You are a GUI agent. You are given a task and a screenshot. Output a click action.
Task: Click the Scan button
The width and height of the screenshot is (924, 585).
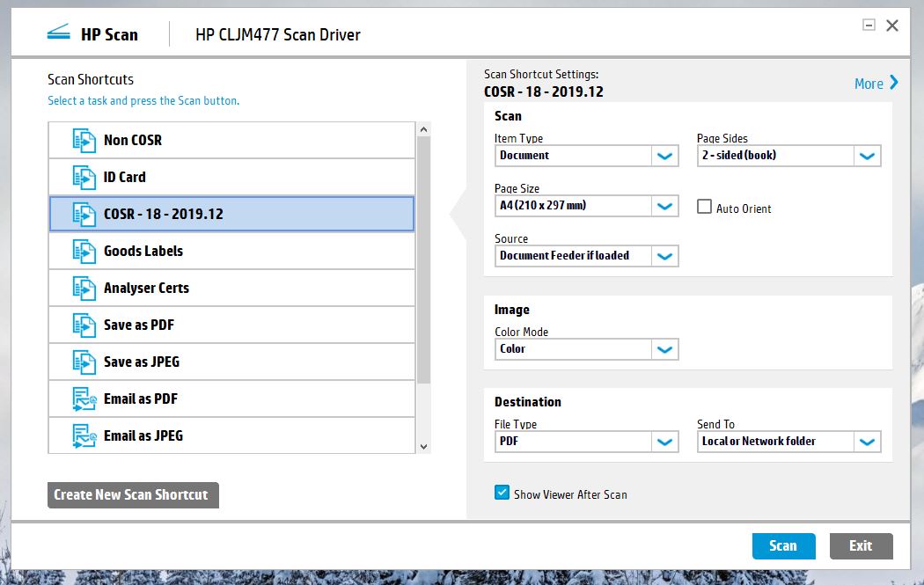tap(783, 546)
